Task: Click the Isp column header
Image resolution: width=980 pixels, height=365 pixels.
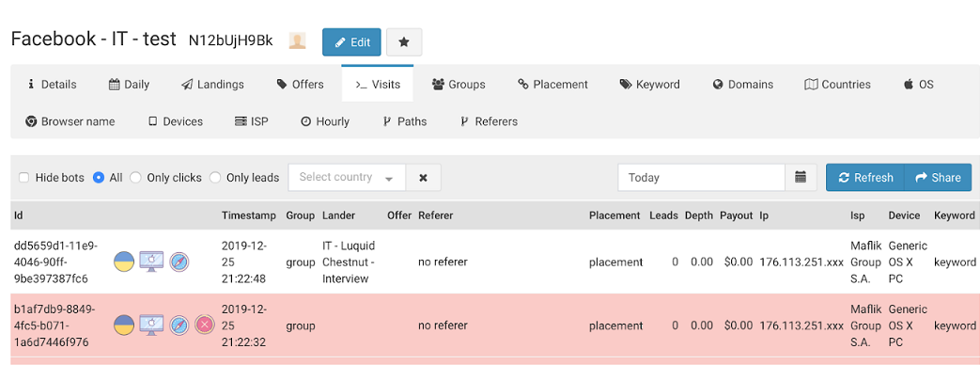Action: (858, 215)
